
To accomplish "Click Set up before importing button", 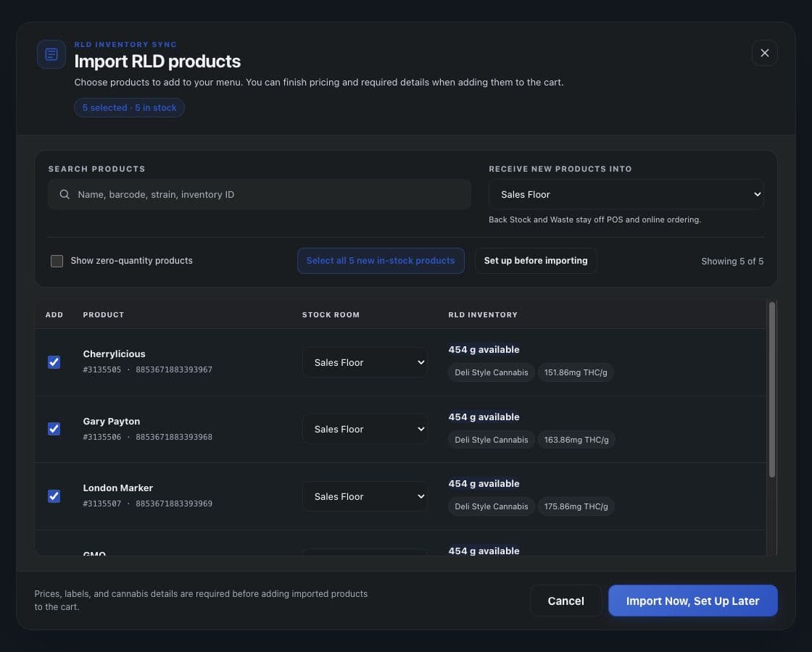I will pos(536,261).
